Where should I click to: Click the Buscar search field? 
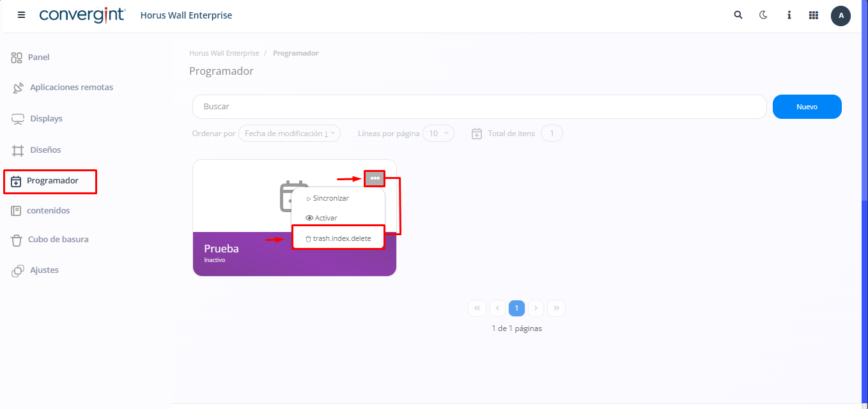[x=479, y=107]
